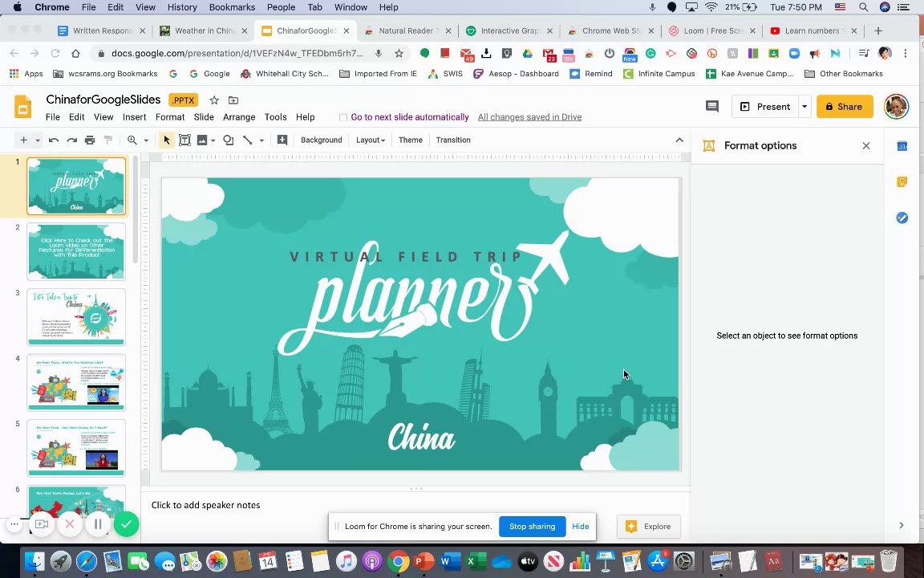The height and width of the screenshot is (578, 924).
Task: Click All changes saved in Drive link
Action: (529, 116)
